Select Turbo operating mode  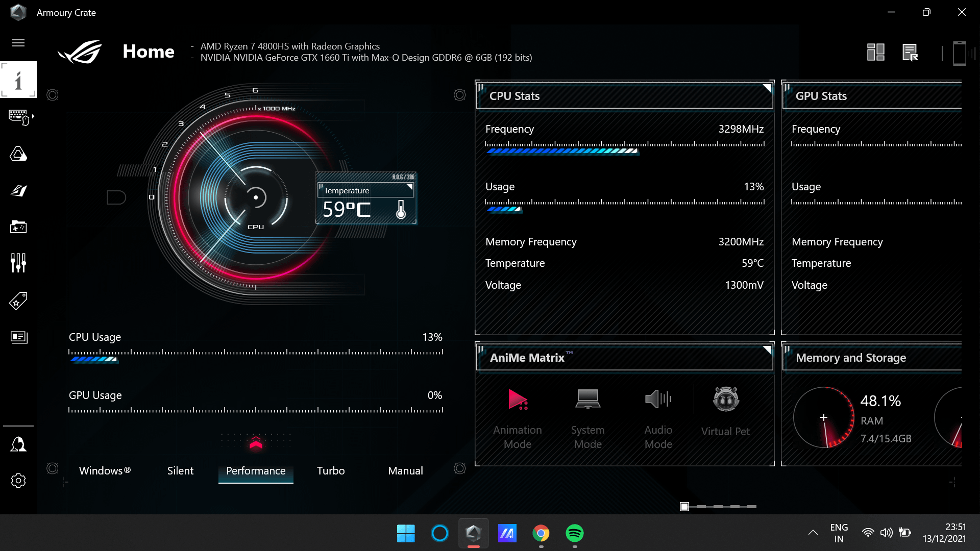[331, 470]
